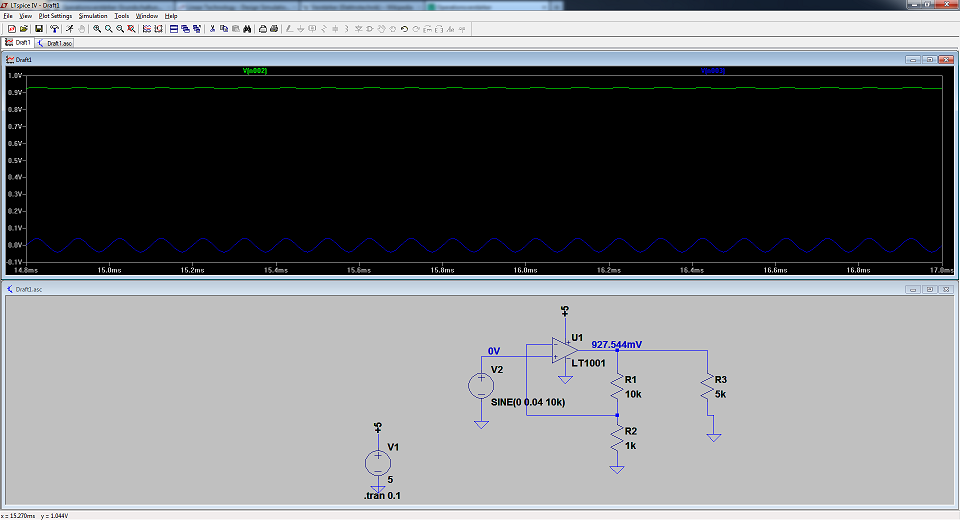Place a resistor from toolbar
The width and height of the screenshot is (960, 520).
pos(324,29)
